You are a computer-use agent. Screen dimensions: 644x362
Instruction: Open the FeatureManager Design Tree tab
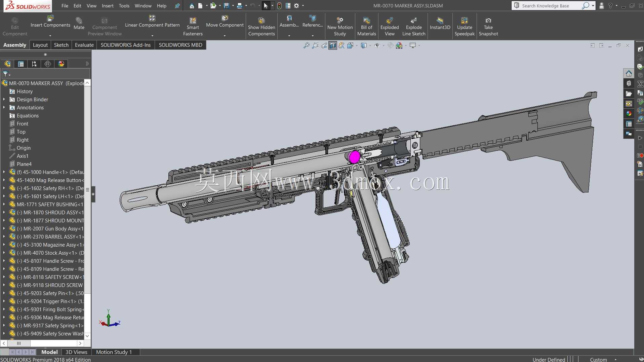tap(7, 64)
